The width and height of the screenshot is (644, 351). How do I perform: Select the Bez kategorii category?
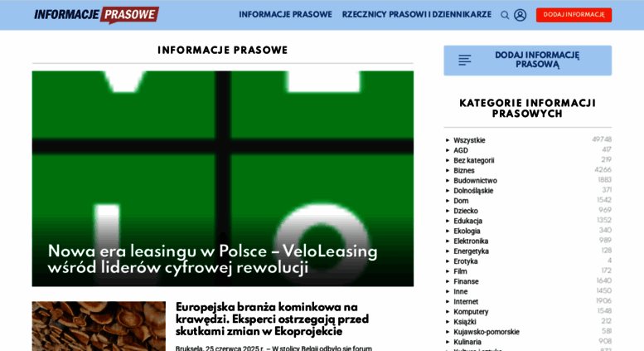(473, 160)
